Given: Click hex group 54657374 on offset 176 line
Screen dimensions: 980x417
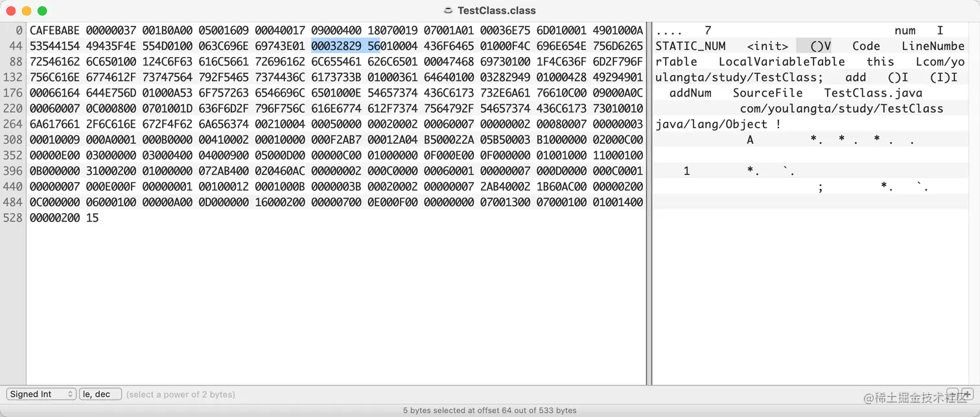Looking at the screenshot, I should [393, 93].
